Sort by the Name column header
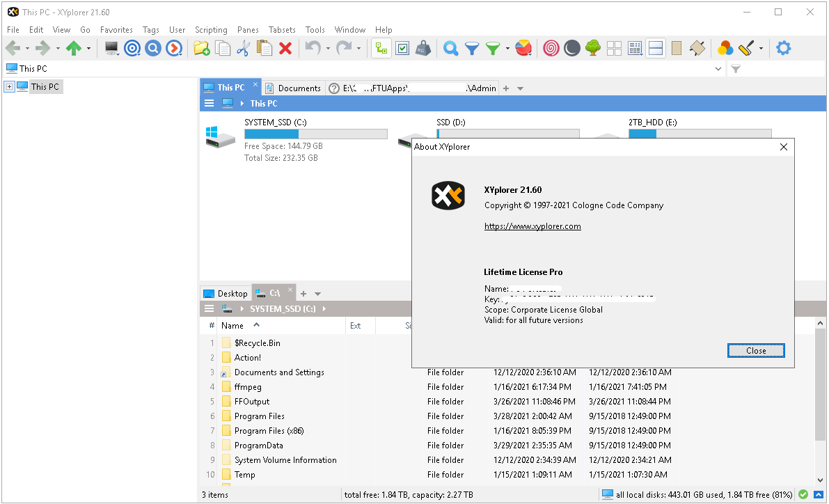829x504 pixels. coord(281,326)
